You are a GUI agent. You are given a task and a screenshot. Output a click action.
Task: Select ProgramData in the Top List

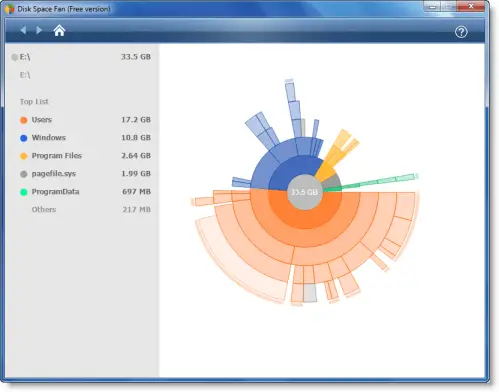(85, 192)
